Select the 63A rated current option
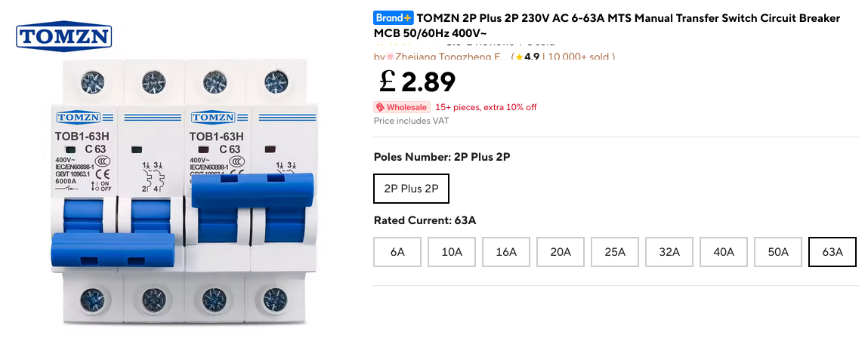868x338 pixels. [x=832, y=252]
